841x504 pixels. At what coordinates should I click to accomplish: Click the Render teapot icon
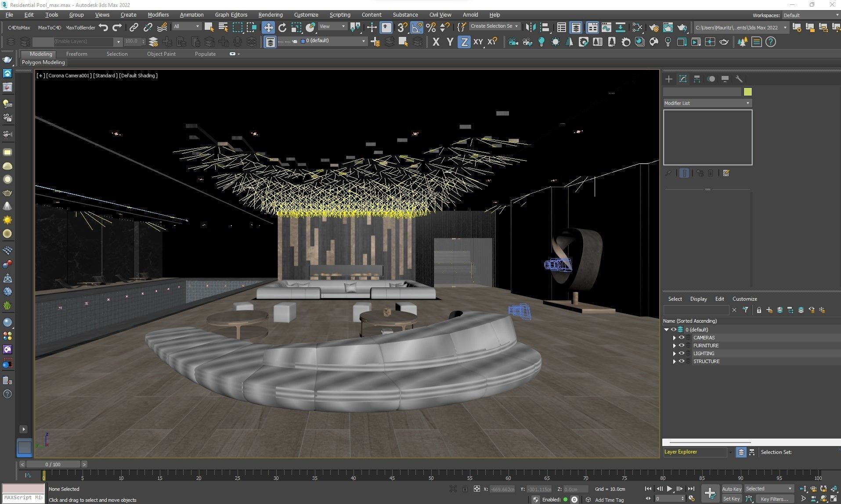[682, 27]
